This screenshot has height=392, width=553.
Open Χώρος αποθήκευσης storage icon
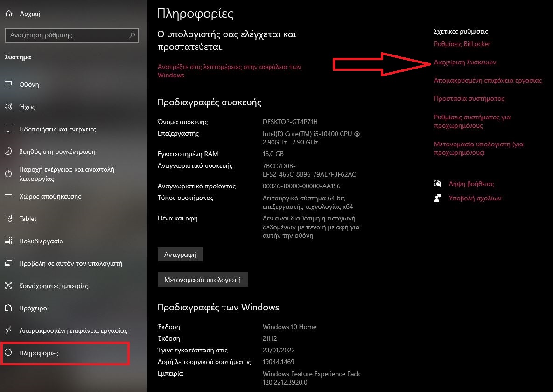pyautogui.click(x=8, y=196)
